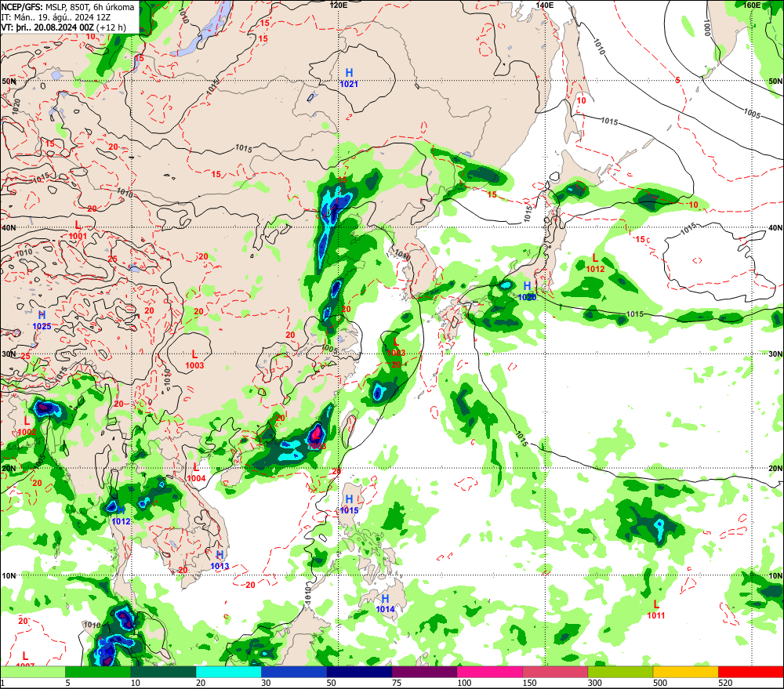Click the 'VT: þri.. 20.08.2024 00Z (+12 h)' line
The image size is (784, 689).
64,27
